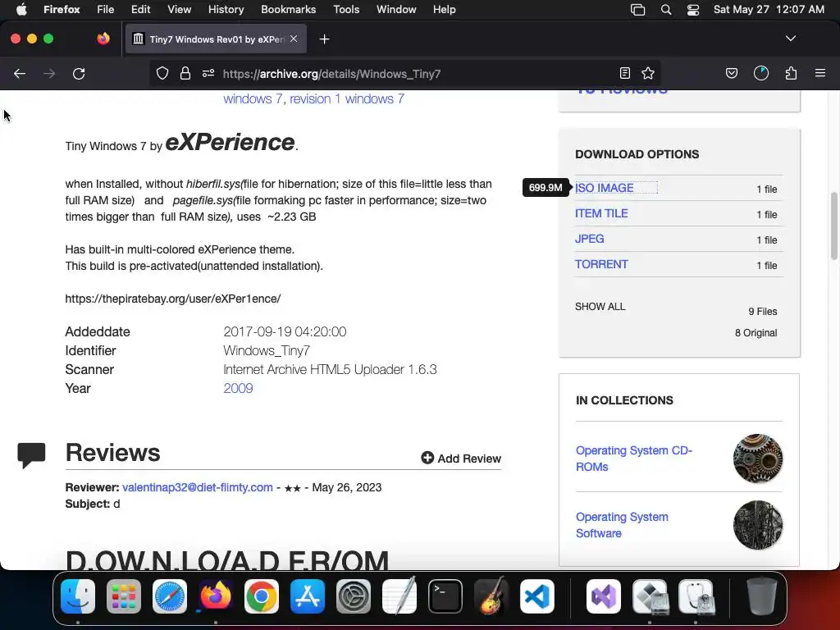Open System Settings from the Dock
This screenshot has height=630, width=840.
coord(354,596)
